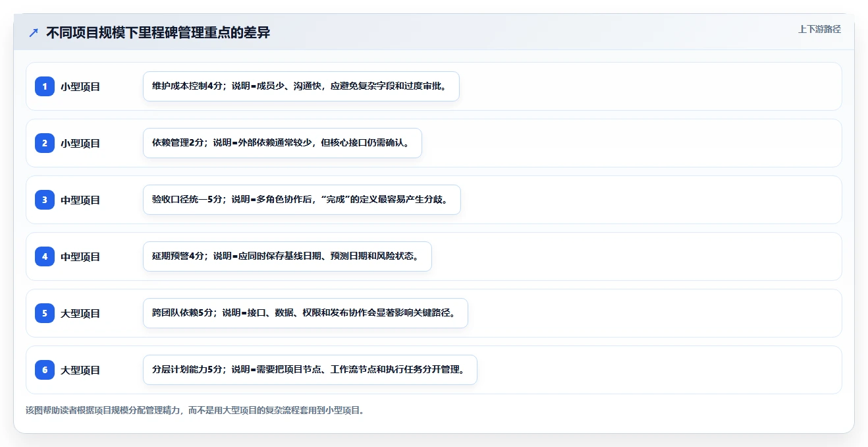Click the title 不同项目规模下里程碑管理重点的差异
Image resolution: width=868 pixels, height=447 pixels.
[x=158, y=33]
